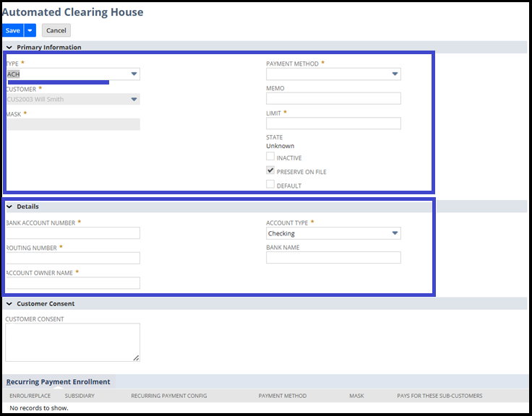Click the Mask field
The image size is (532, 416).
coord(73,124)
